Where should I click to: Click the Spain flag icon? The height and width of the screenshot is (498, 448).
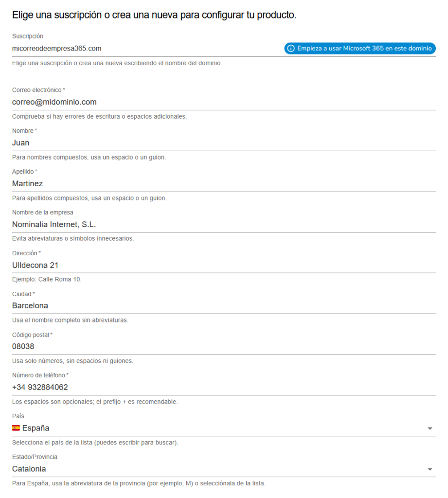16,428
